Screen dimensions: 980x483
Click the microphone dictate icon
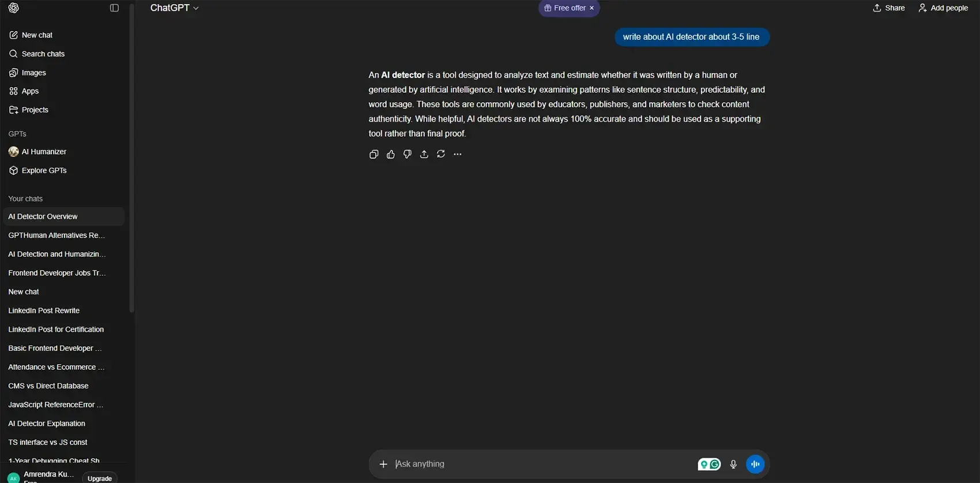point(733,464)
